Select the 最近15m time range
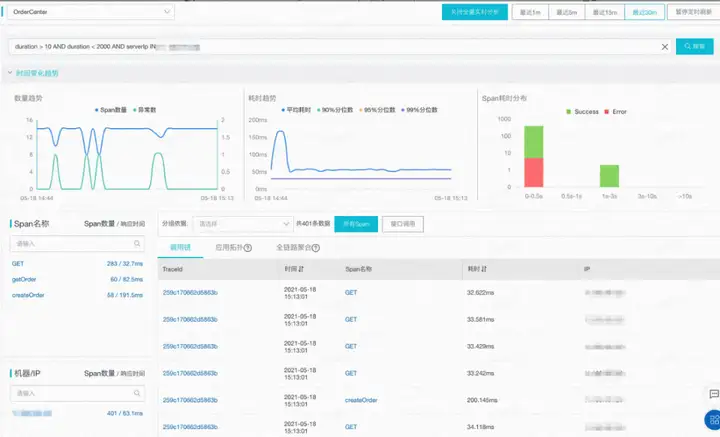Viewport: 720px width, 437px height. [x=605, y=12]
